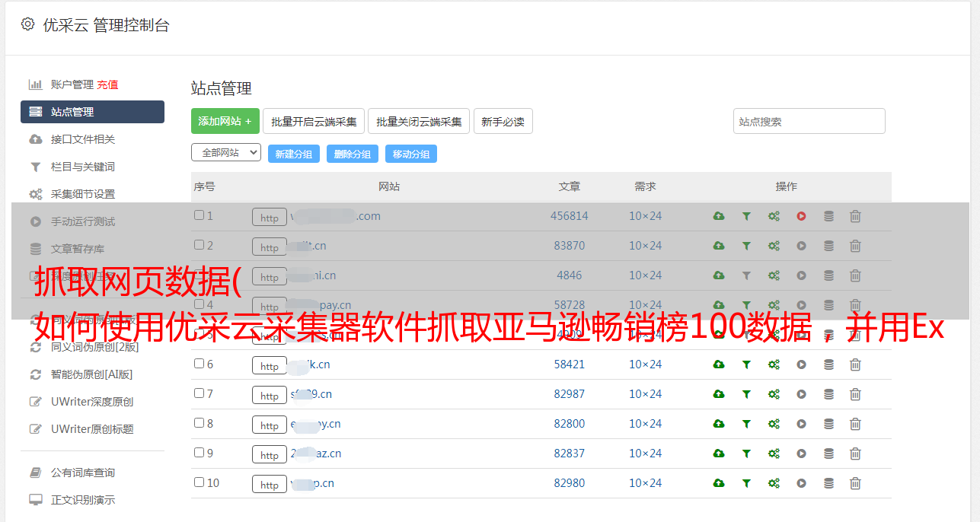
Task: Open the database icon in row 8 (82800)
Action: pos(828,424)
